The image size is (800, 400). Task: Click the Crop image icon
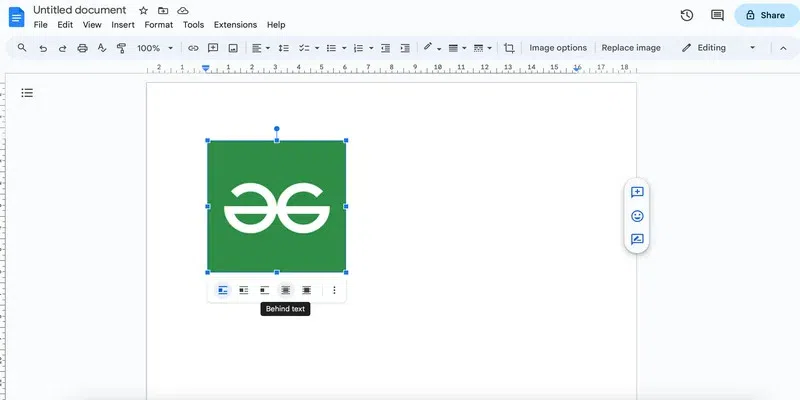tap(509, 48)
